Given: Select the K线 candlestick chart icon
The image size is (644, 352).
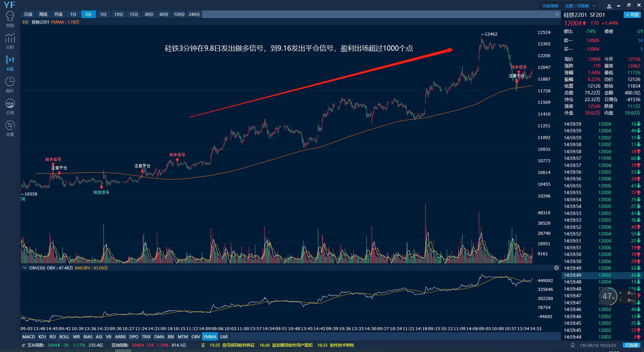Looking at the screenshot, I should click(x=10, y=63).
